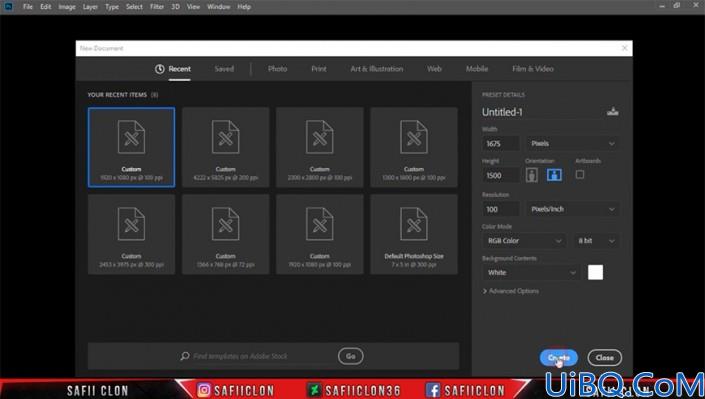This screenshot has height=399, width=705.
Task: Click the Resolution input field showing 100
Action: 501,209
